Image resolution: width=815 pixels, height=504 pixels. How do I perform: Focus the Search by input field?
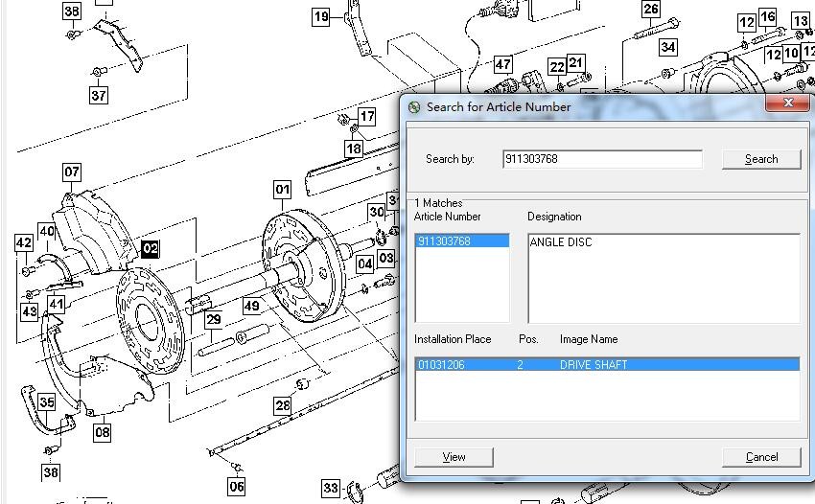[602, 159]
